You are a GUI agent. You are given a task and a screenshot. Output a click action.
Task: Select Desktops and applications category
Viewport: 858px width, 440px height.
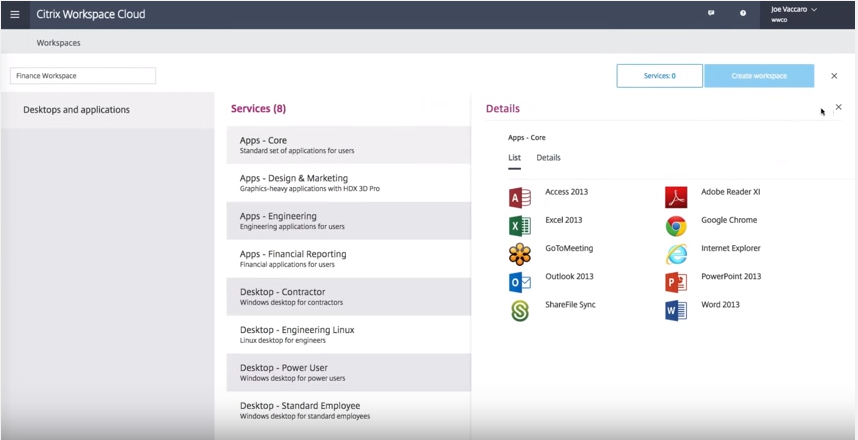(x=107, y=110)
